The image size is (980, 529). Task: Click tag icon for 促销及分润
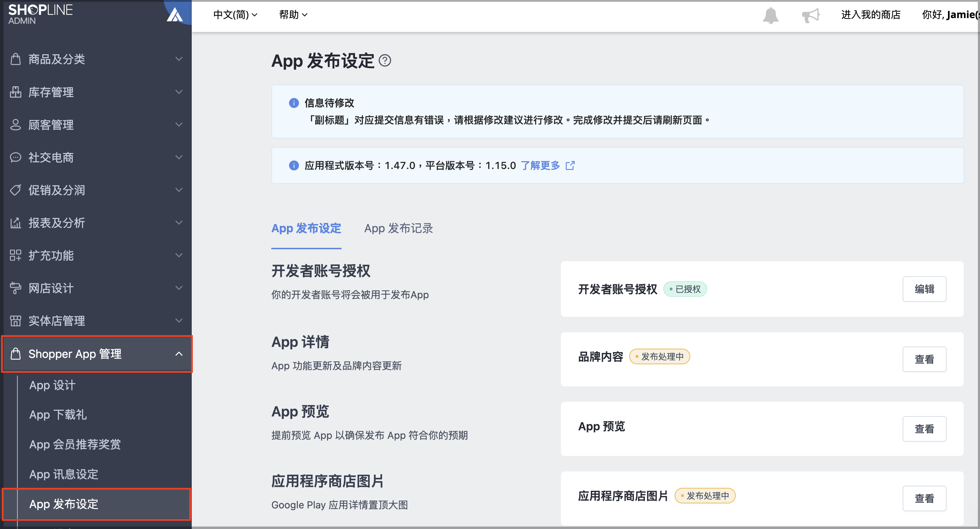(15, 190)
